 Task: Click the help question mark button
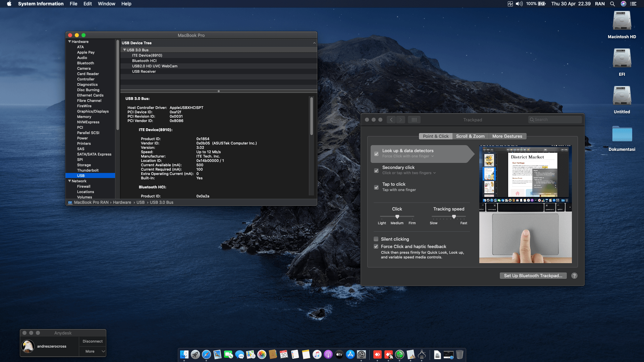coord(574,276)
